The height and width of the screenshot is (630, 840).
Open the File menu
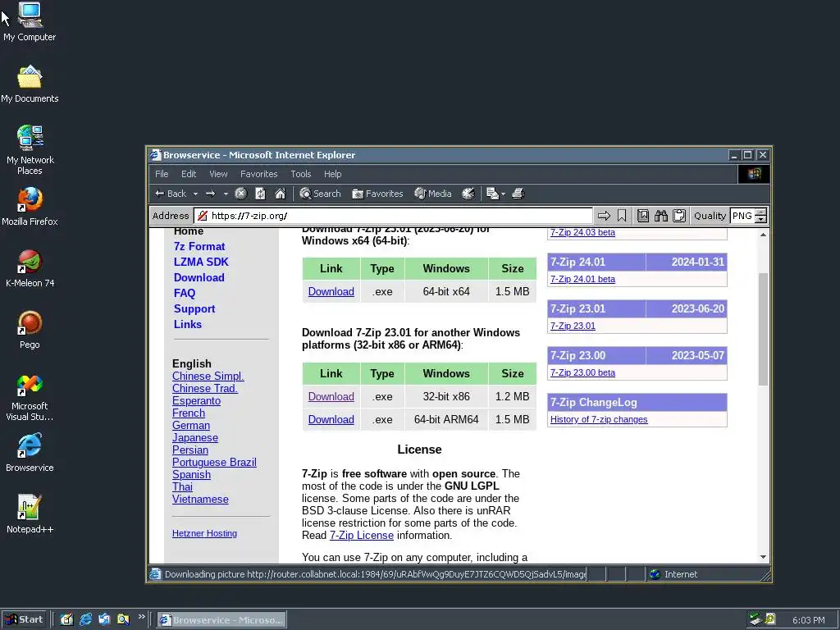162,174
